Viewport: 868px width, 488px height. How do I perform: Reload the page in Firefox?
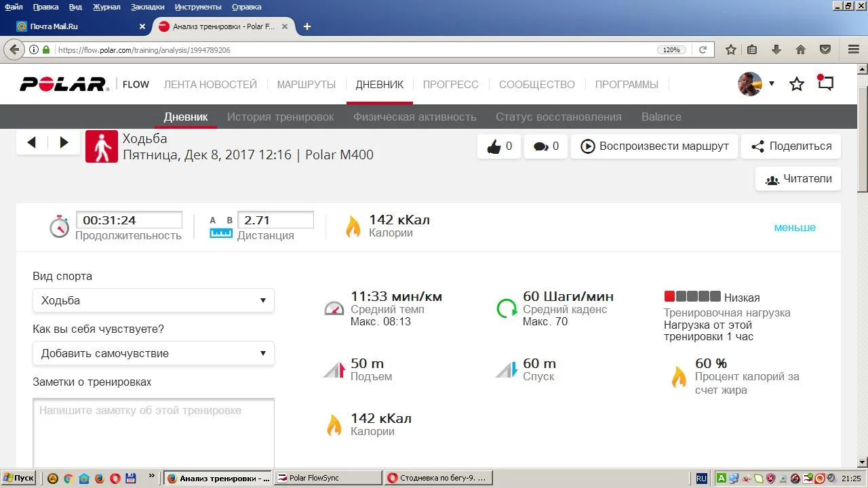coord(703,49)
